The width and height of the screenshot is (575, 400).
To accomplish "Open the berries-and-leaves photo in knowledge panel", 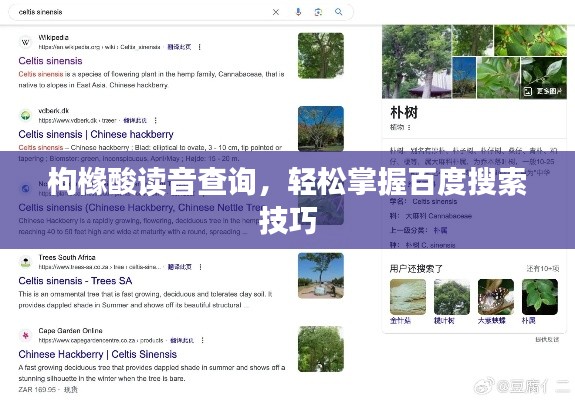I will point(530,40).
